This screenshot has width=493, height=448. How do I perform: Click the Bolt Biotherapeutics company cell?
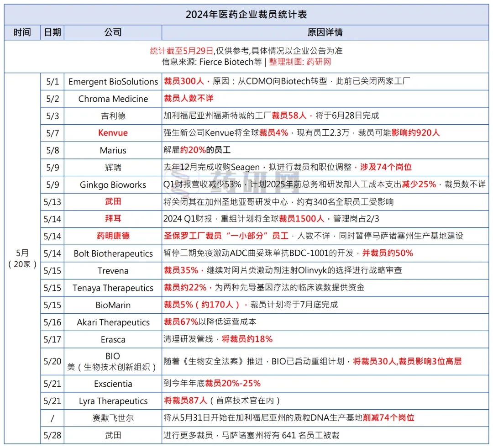[113, 253]
